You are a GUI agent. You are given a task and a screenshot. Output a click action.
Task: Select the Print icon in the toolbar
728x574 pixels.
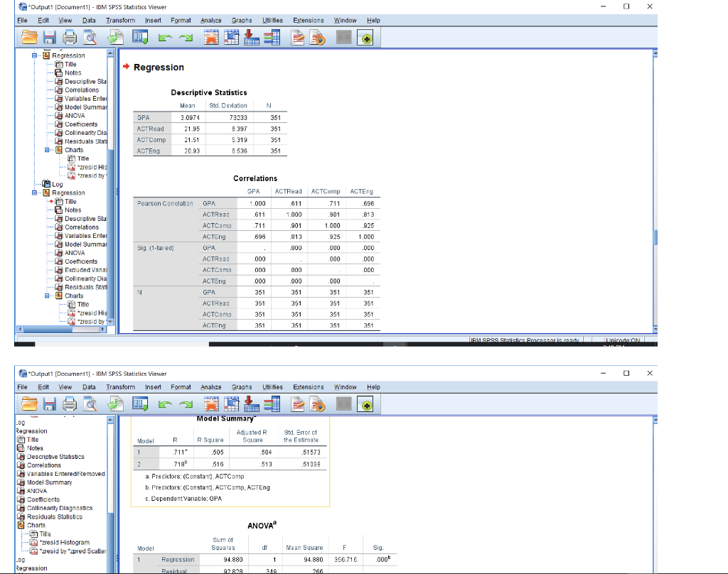[68, 38]
